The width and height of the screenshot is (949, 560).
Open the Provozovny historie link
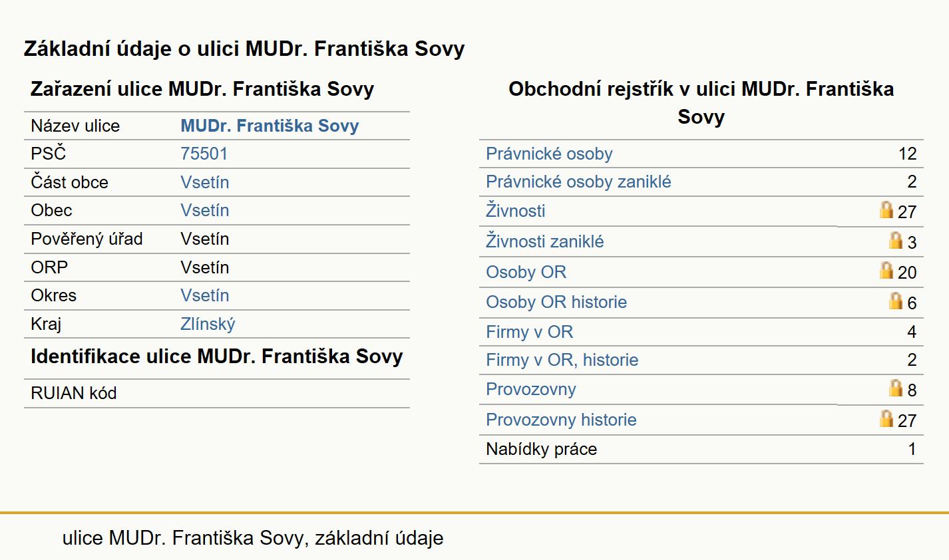561,420
